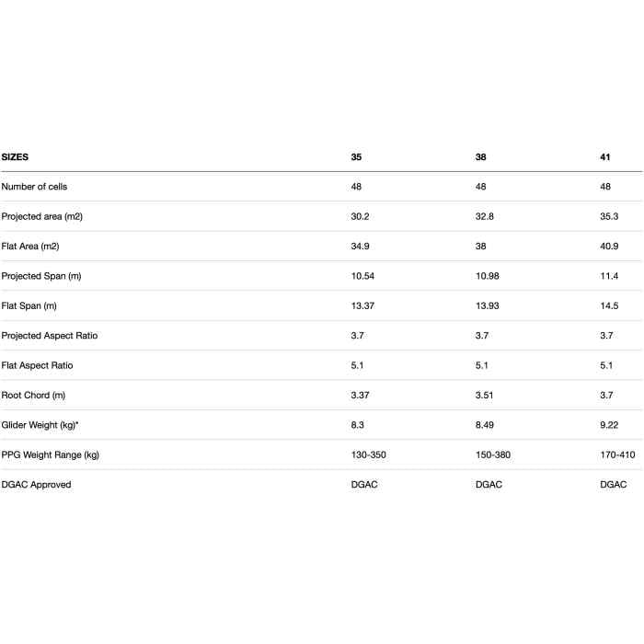Select the Root Chord (m) label

point(33,395)
